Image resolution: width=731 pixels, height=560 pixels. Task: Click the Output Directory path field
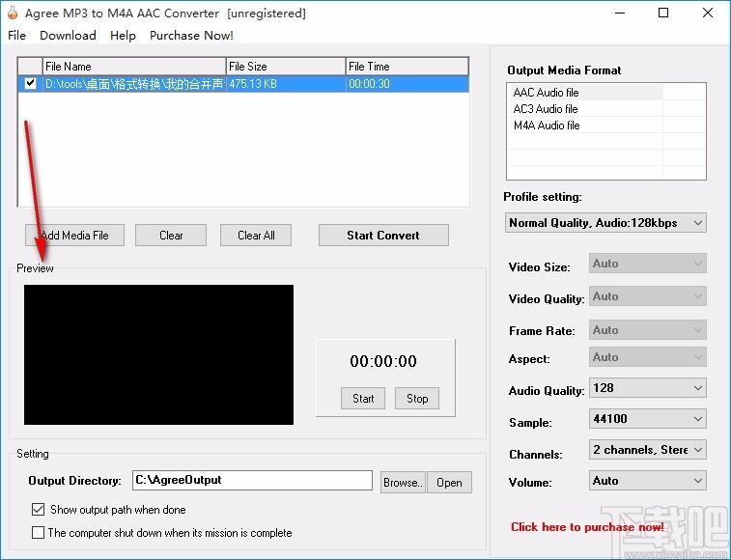point(252,480)
